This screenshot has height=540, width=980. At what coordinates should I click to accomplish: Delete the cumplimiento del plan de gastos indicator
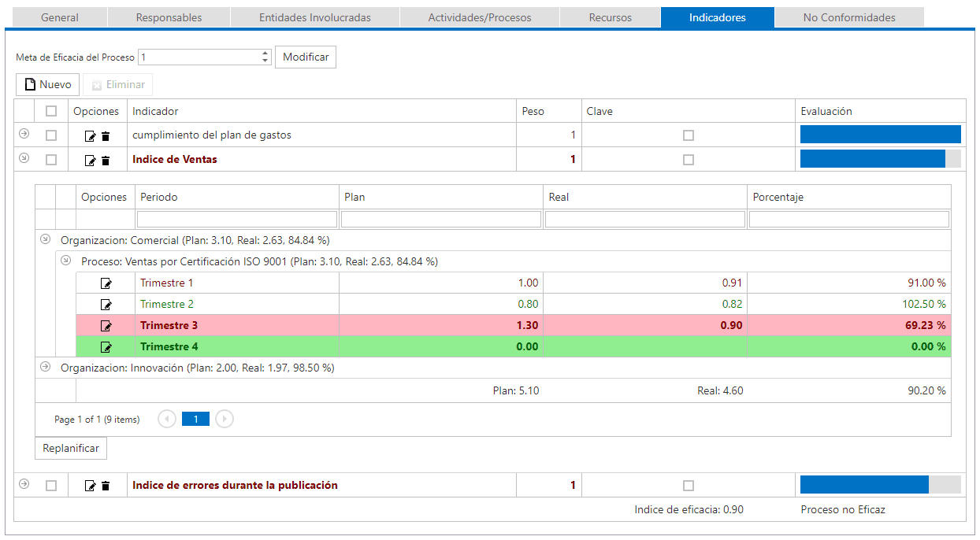[x=106, y=136]
